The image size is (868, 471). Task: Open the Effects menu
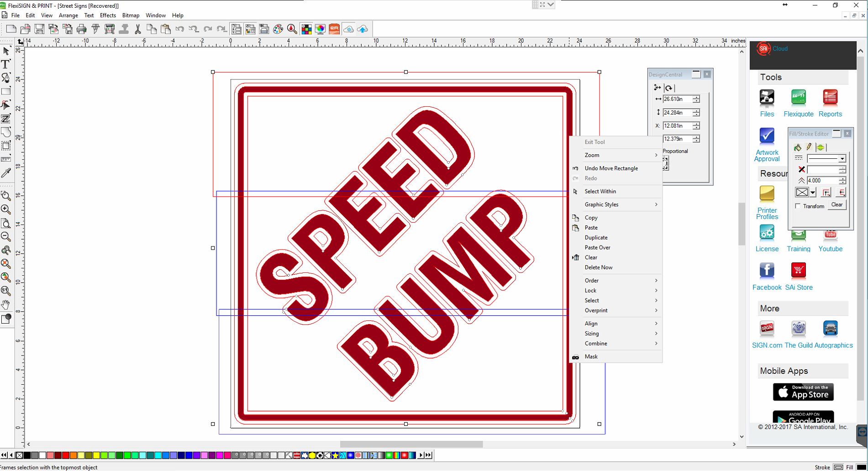[108, 16]
